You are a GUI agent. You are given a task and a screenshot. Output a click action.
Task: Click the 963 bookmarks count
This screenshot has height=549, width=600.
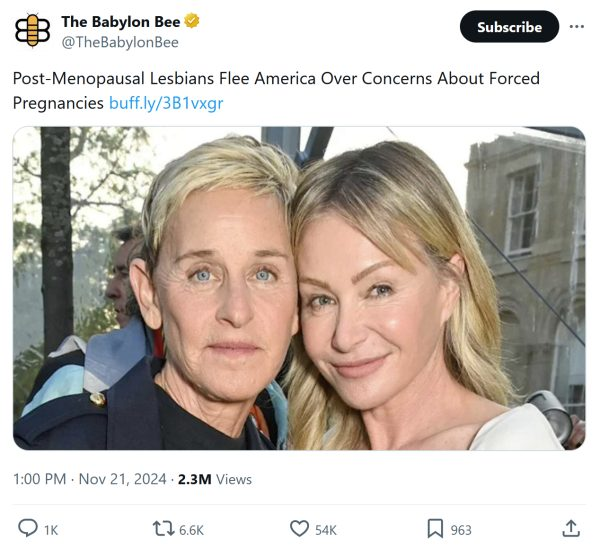coord(461,530)
